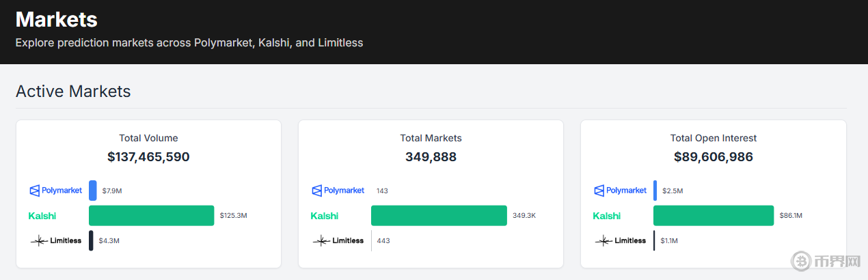
Task: Click Polymarket logo in Total Volume card
Action: click(55, 191)
